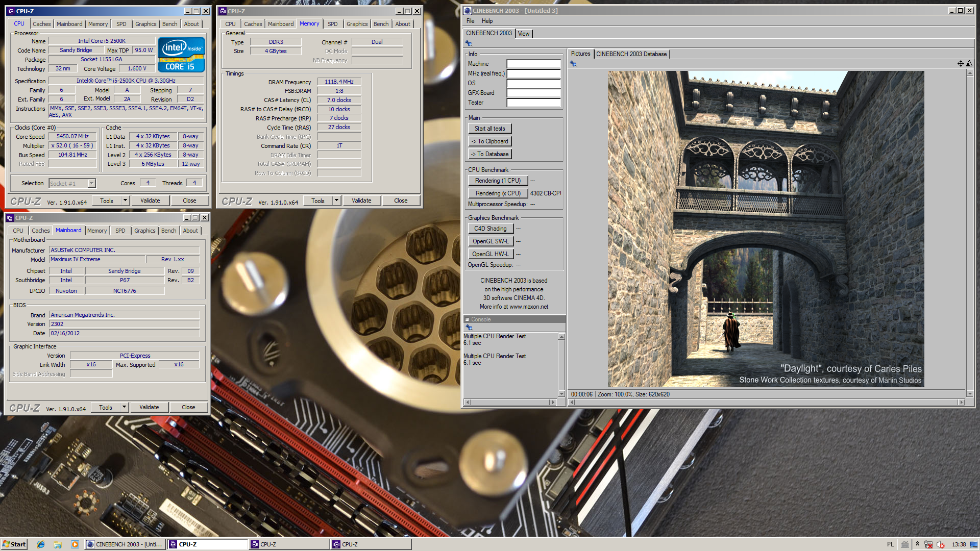Image resolution: width=980 pixels, height=551 pixels.
Task: Open the Tools dropdown arrow in the Memory window
Action: [x=336, y=201]
